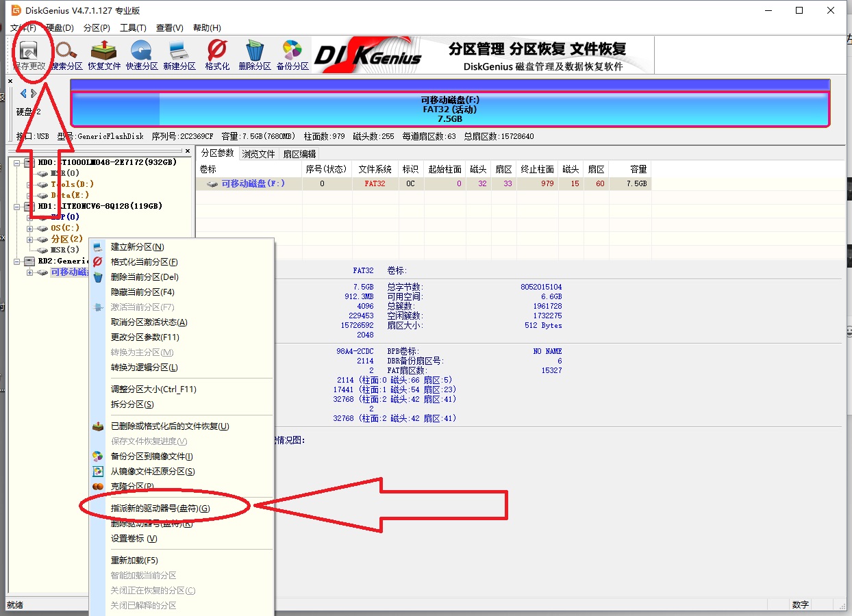Choose 克隆分区(P) in the context menu
The width and height of the screenshot is (852, 616).
[132, 487]
